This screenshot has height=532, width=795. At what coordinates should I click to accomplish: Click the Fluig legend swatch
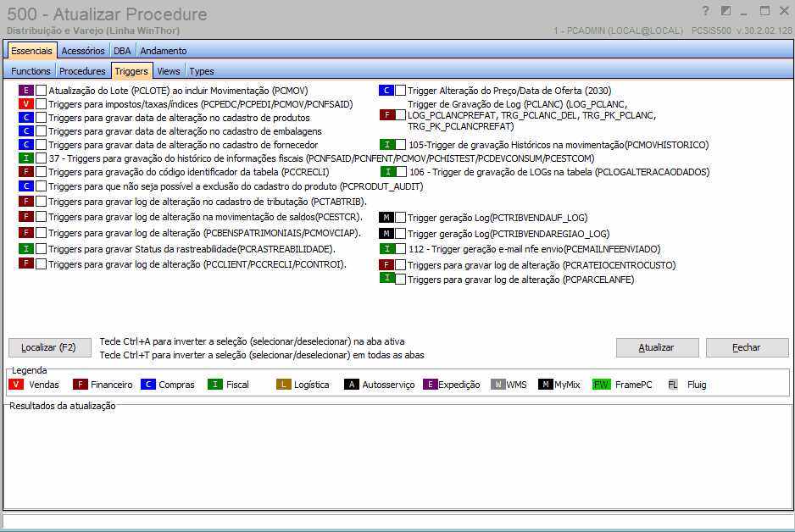pyautogui.click(x=673, y=385)
